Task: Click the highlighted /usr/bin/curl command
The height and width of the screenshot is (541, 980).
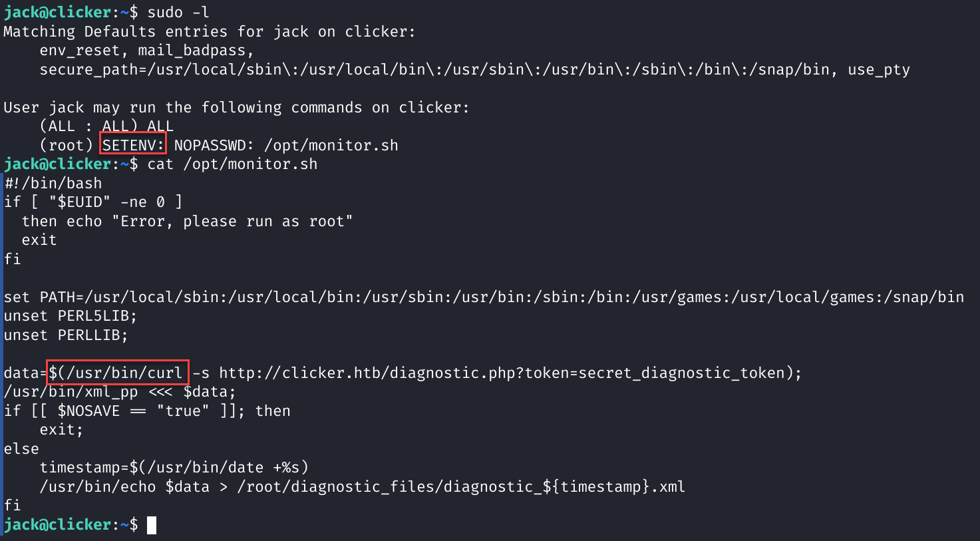Action: 118,372
